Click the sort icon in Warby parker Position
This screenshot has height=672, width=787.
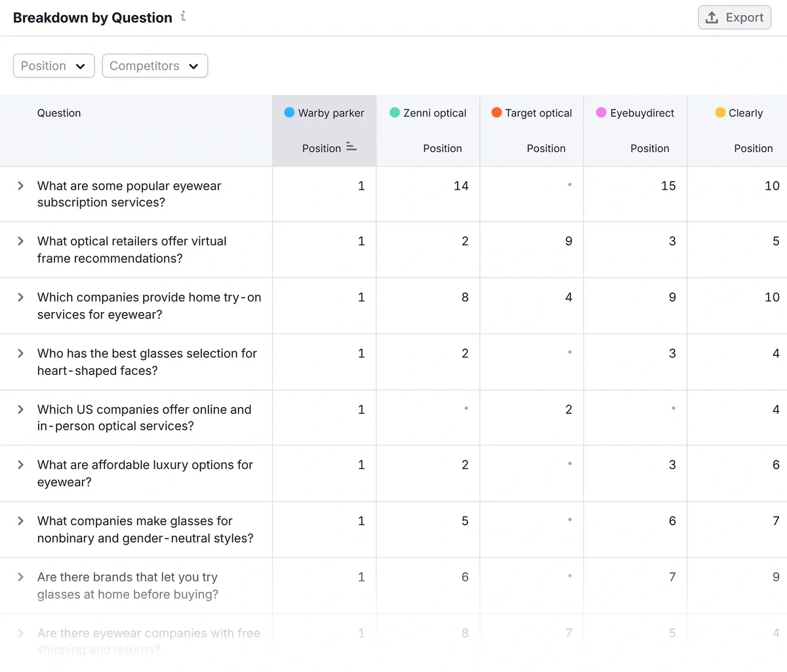pos(352,147)
